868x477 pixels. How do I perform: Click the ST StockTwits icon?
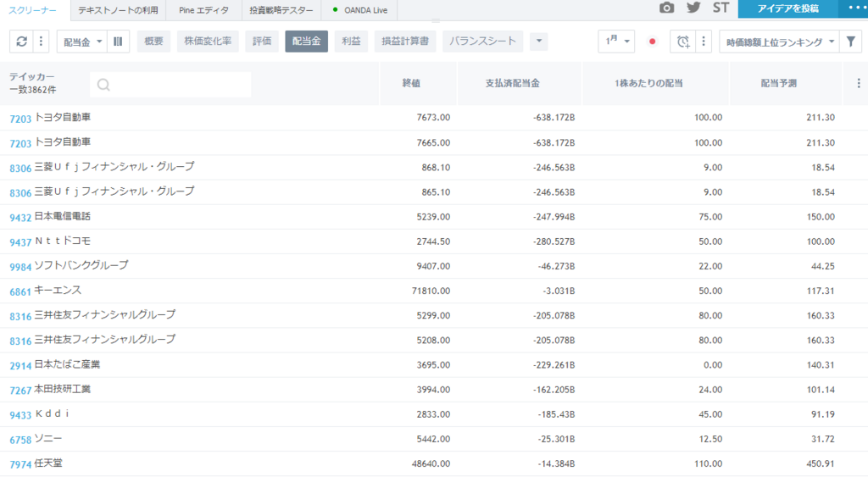tap(721, 8)
